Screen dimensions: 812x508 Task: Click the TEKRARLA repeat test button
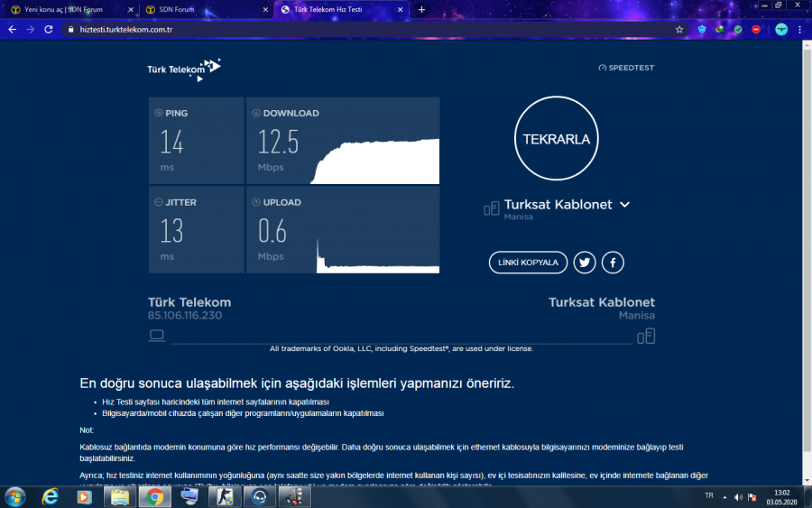click(x=556, y=138)
